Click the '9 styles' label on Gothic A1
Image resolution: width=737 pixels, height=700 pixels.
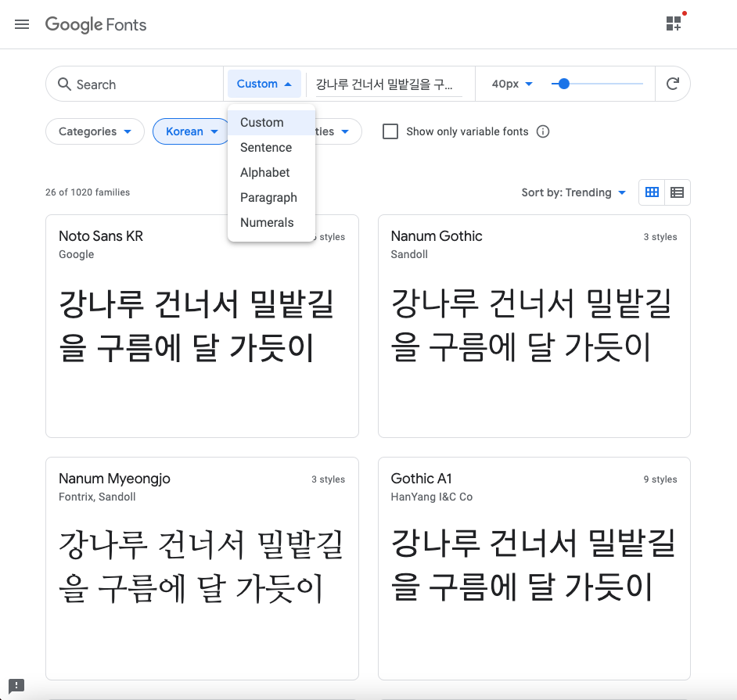[660, 479]
